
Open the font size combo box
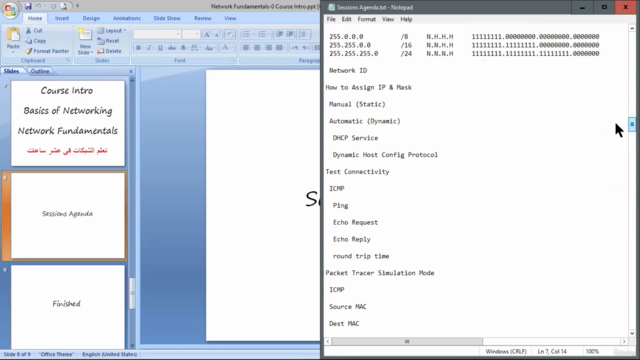pyautogui.click(x=191, y=34)
